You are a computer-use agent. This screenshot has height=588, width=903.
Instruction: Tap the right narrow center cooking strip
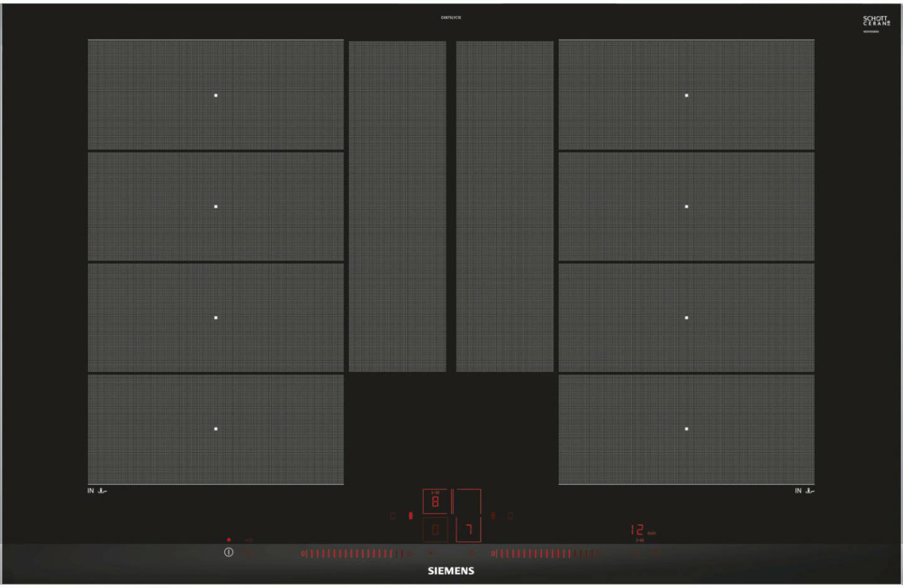[x=505, y=206]
